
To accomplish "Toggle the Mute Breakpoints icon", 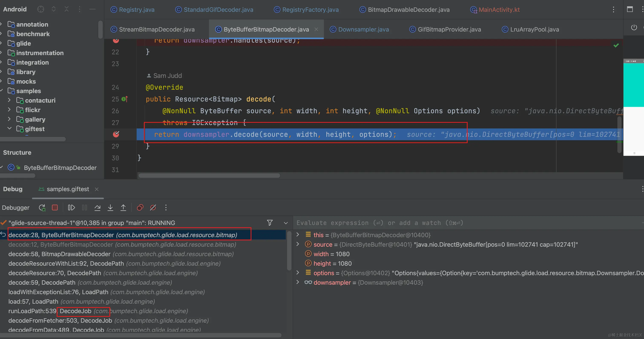I will [153, 207].
